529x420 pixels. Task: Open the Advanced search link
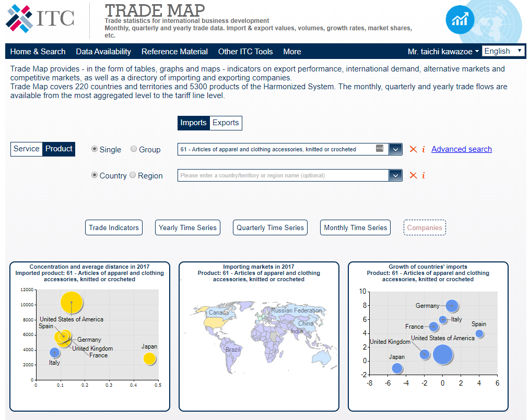(x=462, y=149)
